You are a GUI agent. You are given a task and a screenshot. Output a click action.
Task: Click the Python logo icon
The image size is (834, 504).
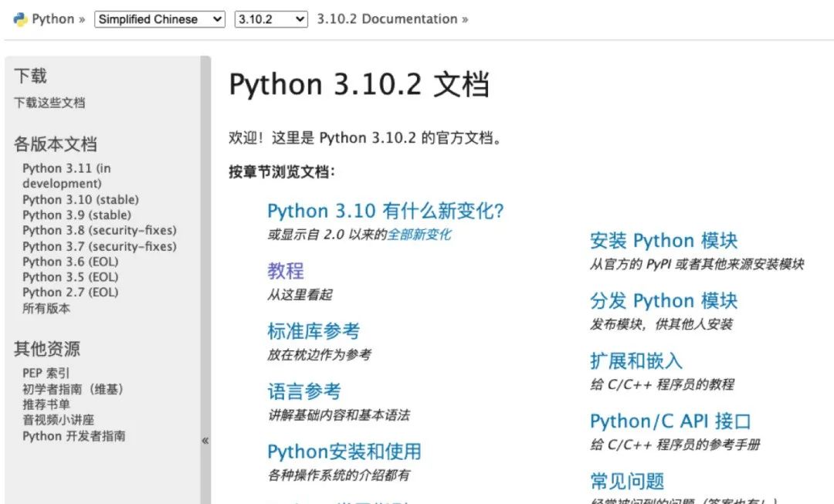point(20,19)
